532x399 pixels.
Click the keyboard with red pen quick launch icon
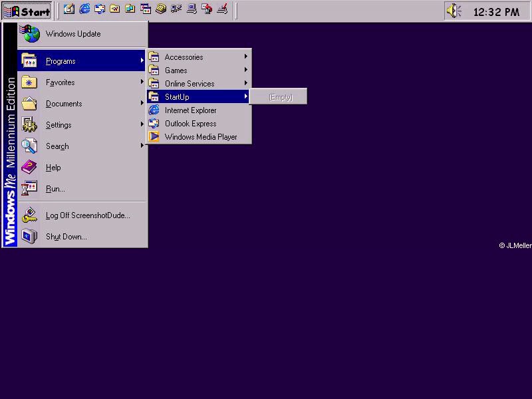point(222,9)
